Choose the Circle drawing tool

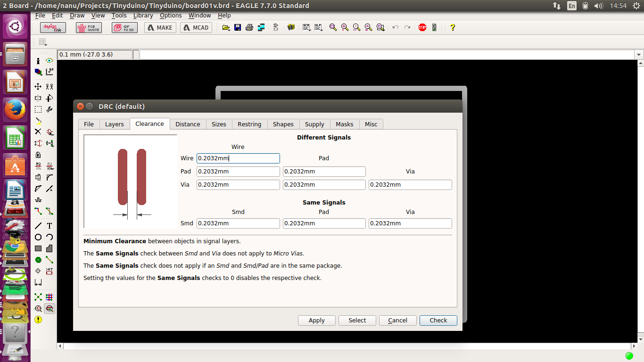tap(38, 237)
